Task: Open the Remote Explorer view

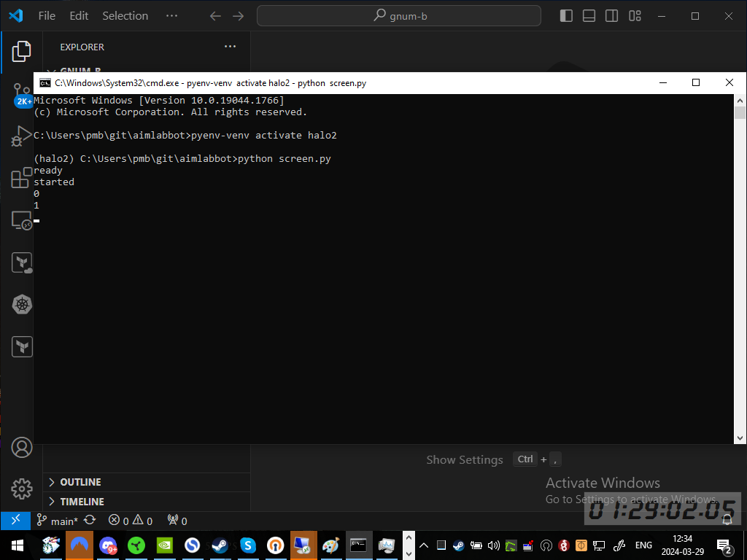Action: point(21,221)
